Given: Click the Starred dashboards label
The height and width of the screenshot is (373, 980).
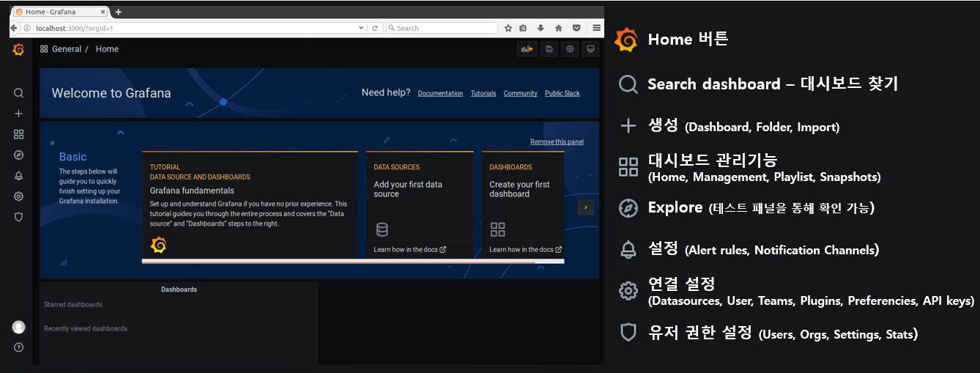Looking at the screenshot, I should pos(73,305).
